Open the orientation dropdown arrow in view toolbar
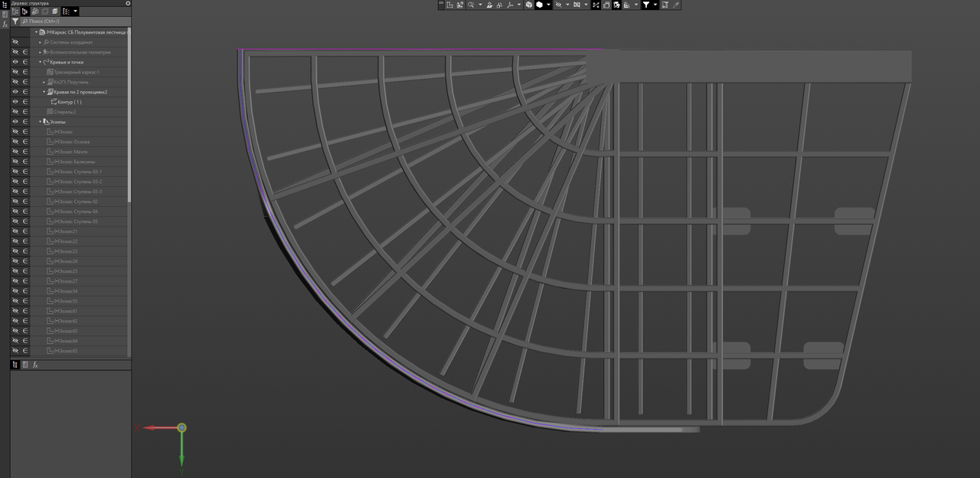Viewport: 980px width, 478px height. coord(518,5)
